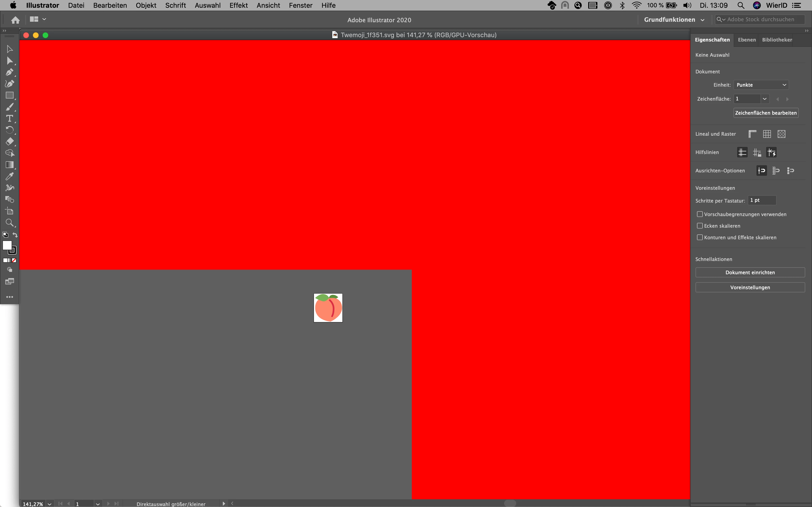
Task: Show the transparency grid icon
Action: click(x=782, y=134)
